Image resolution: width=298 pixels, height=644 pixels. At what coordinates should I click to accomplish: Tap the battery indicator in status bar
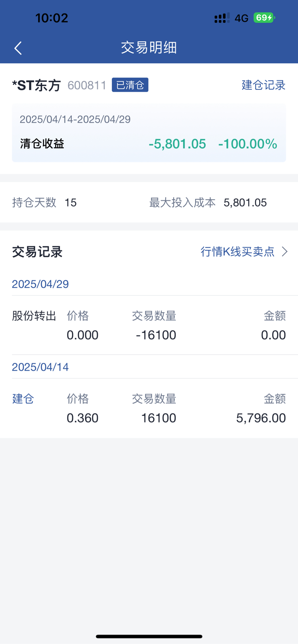pos(264,18)
